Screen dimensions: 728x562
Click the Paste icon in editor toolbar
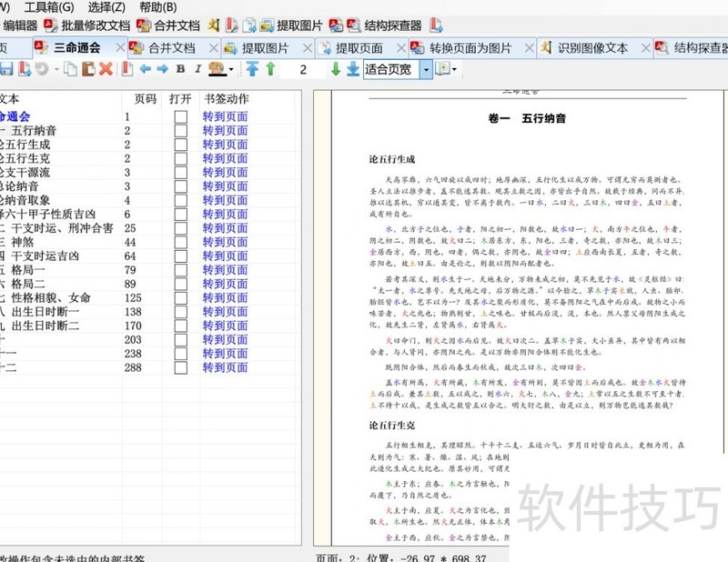coord(87,69)
